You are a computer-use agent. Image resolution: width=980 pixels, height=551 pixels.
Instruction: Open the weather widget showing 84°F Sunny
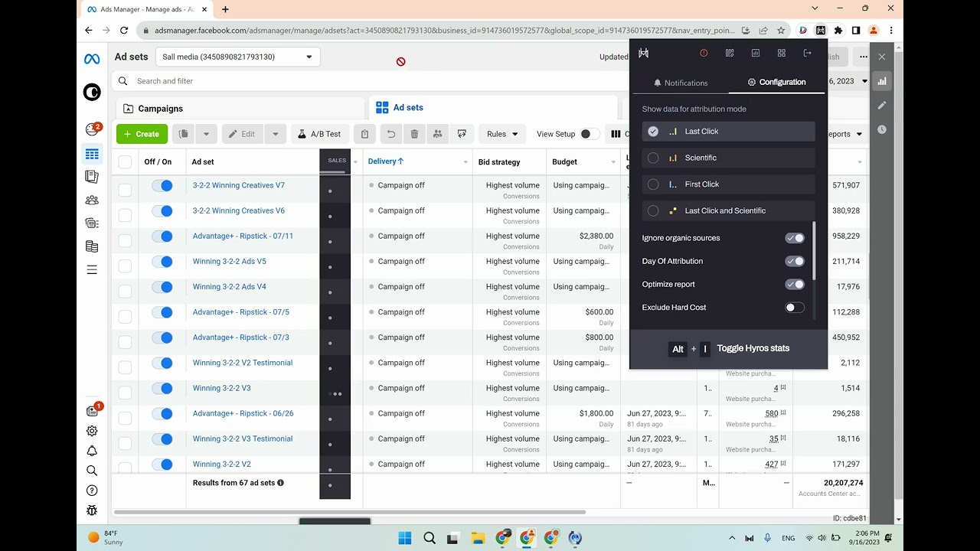pos(106,537)
